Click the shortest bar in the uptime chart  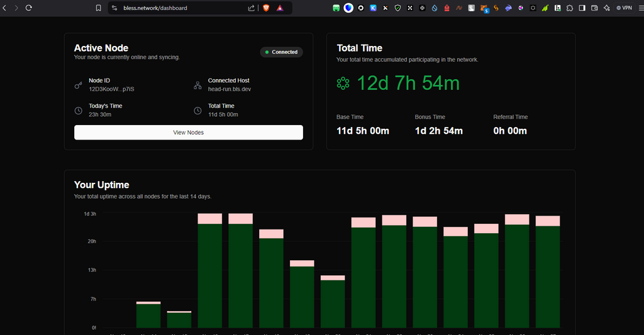(x=179, y=319)
